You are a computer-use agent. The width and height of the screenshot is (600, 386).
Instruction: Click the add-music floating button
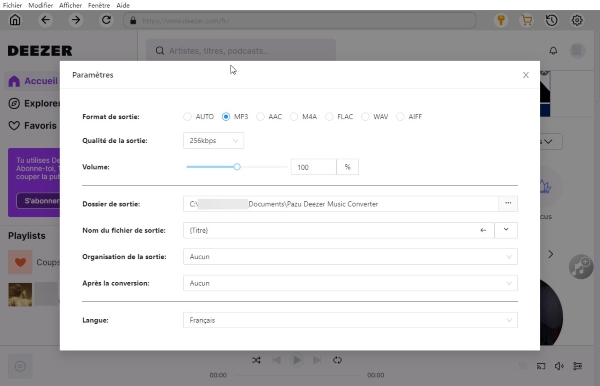point(581,267)
